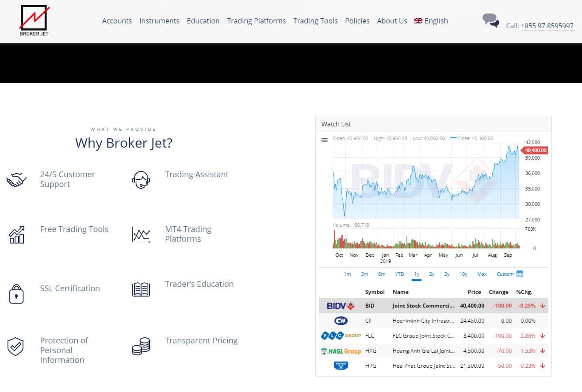Image resolution: width=582 pixels, height=392 pixels.
Task: Sort watch list by Price column
Action: click(475, 292)
